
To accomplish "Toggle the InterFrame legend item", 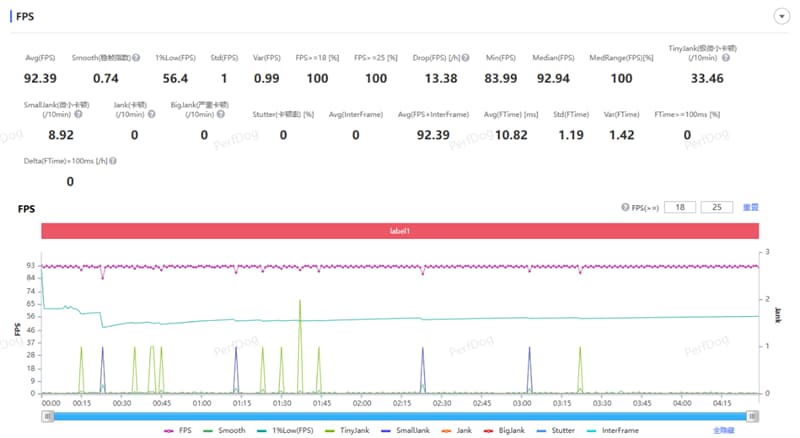I will (613, 430).
